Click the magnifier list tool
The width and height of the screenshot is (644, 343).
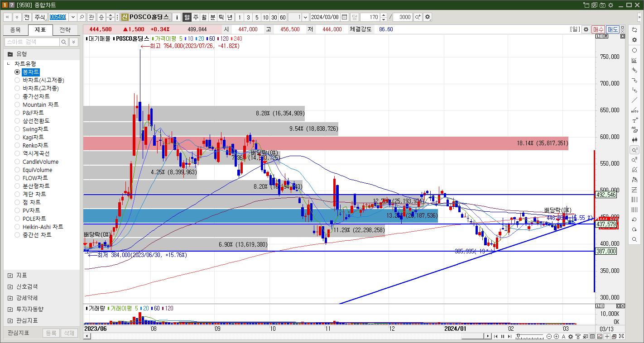click(634, 160)
